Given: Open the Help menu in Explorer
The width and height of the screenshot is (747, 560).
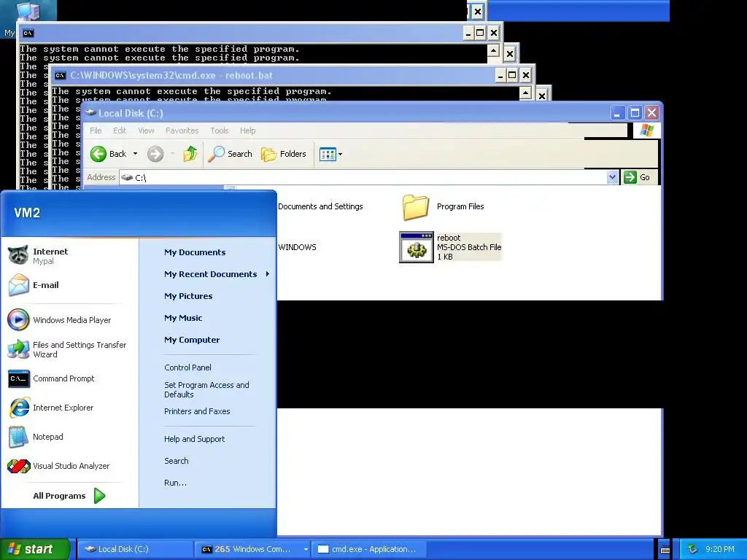Looking at the screenshot, I should pyautogui.click(x=248, y=131).
